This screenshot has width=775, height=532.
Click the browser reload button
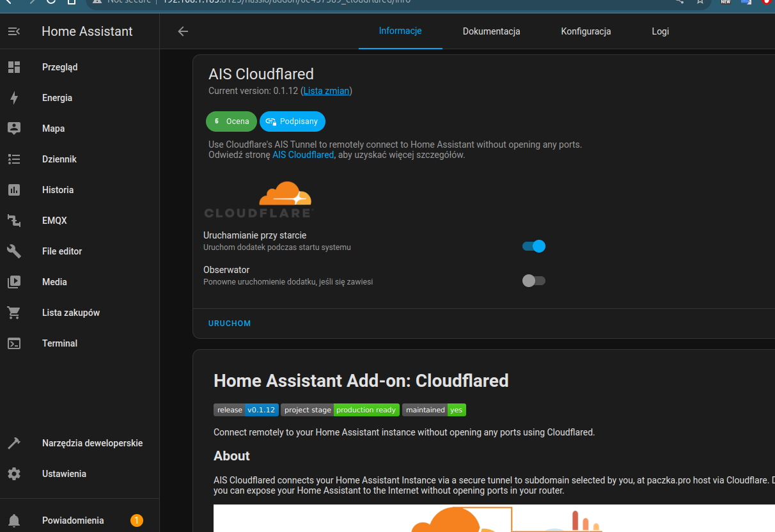(x=51, y=2)
